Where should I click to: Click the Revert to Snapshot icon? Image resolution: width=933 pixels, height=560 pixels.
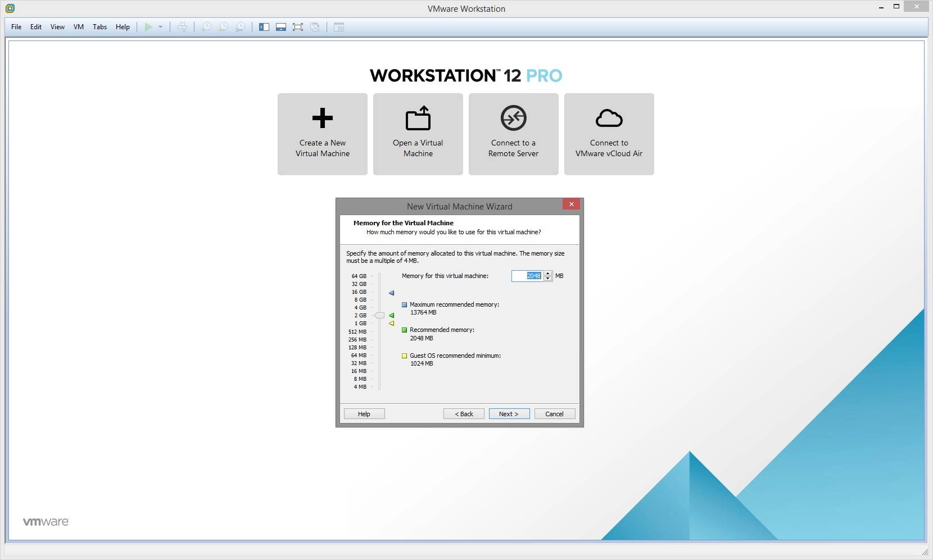pos(223,27)
